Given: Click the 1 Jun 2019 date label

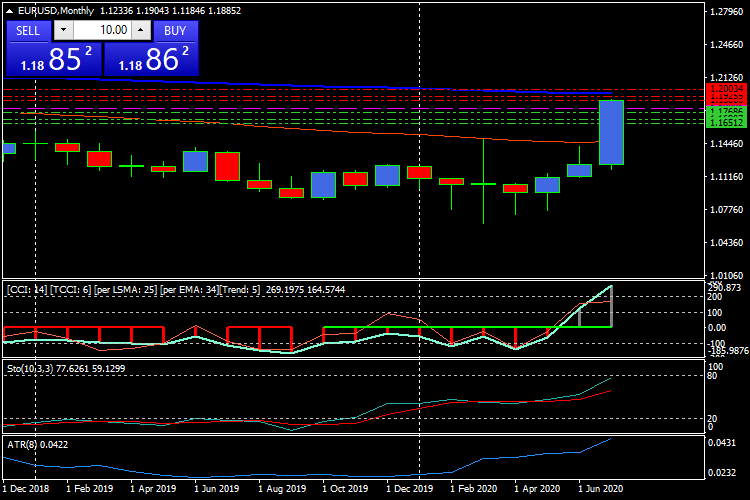Looking at the screenshot, I should pyautogui.click(x=217, y=489).
